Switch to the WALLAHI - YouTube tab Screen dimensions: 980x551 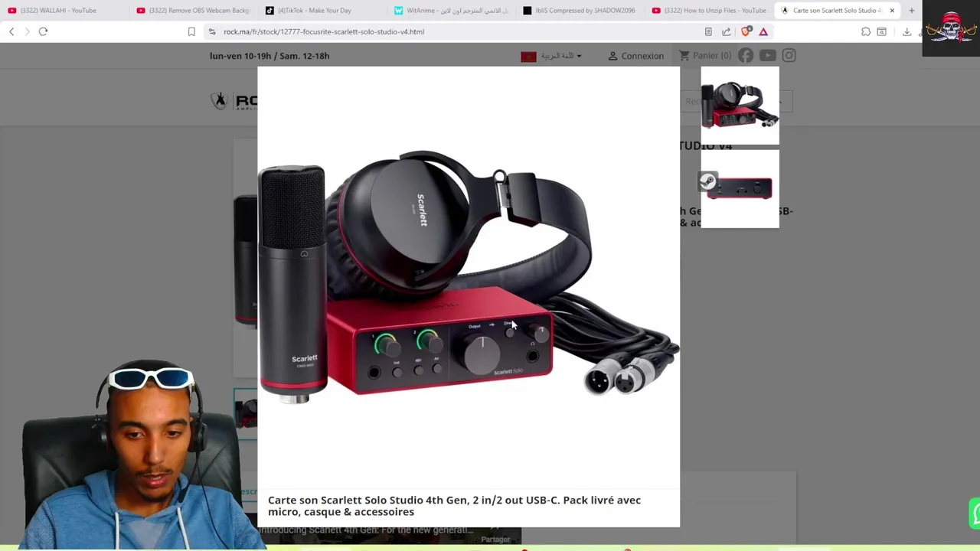coord(58,10)
